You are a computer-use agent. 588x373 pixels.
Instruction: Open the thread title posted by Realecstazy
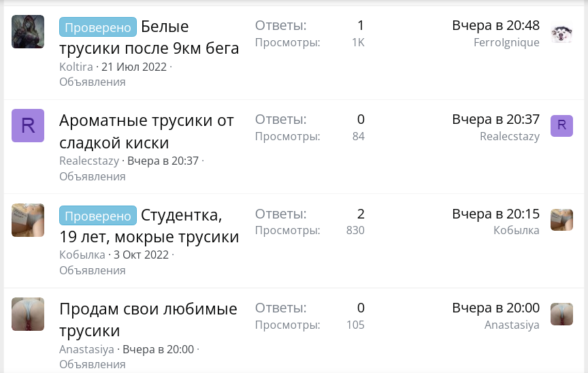pos(146,131)
